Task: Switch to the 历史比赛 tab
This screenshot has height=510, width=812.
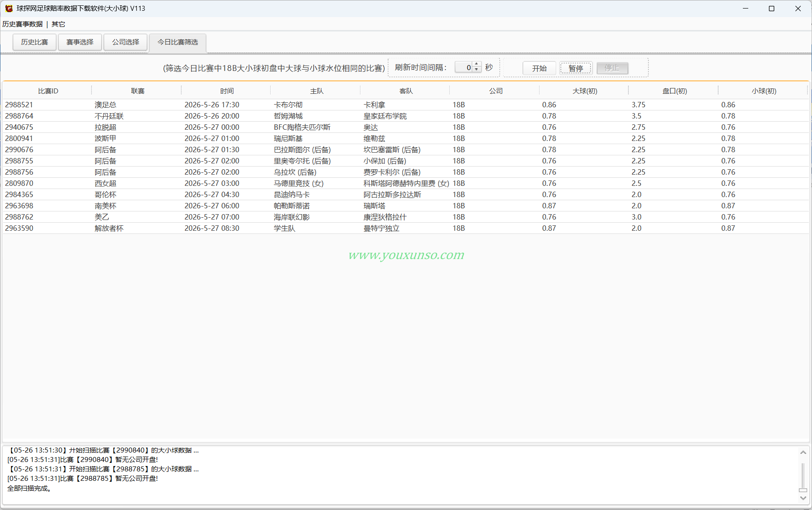Action: (x=35, y=42)
